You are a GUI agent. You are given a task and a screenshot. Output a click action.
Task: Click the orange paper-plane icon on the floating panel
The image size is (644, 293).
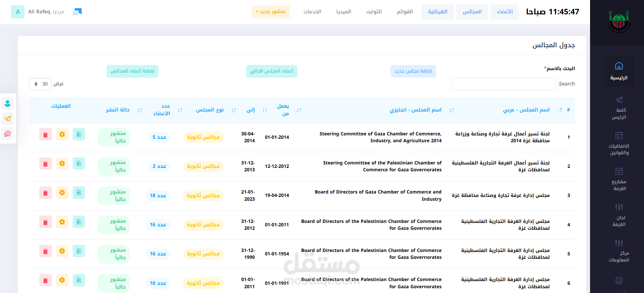(8, 119)
